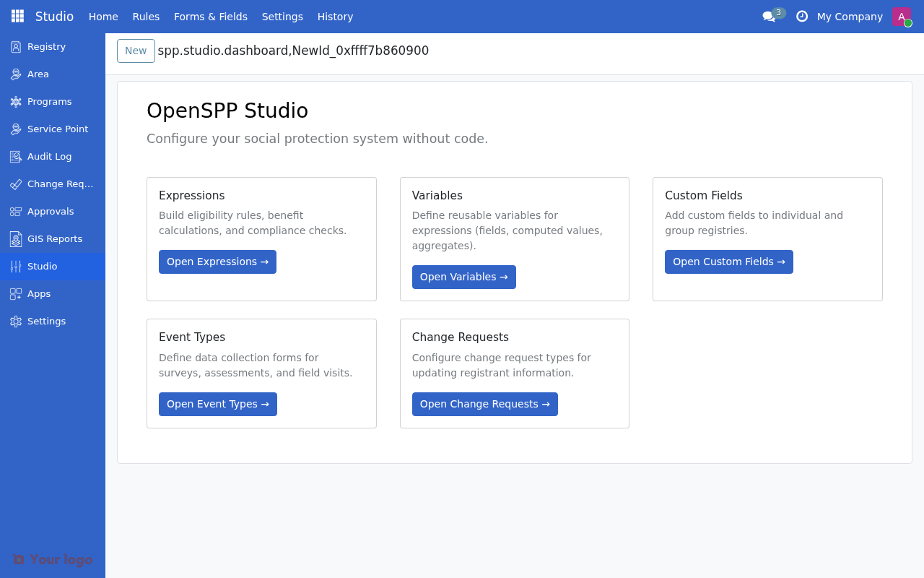Select the History menu item
Screen dimensions: 924x578
coord(335,16)
